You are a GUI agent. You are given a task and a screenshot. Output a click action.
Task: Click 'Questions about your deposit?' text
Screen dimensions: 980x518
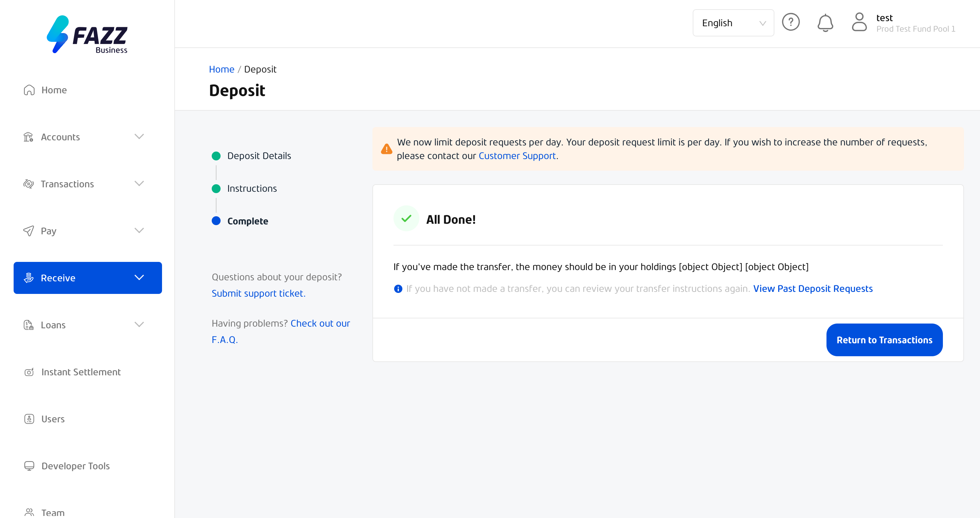tap(277, 277)
